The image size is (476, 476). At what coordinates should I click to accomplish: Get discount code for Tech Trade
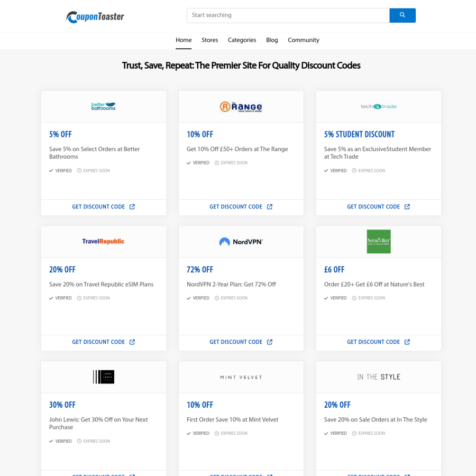tap(373, 207)
